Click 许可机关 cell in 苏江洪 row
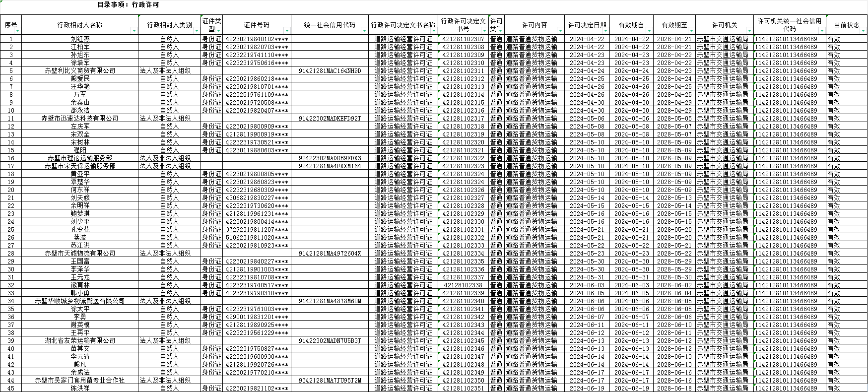Viewport: 868px width, 392px height. (725, 245)
